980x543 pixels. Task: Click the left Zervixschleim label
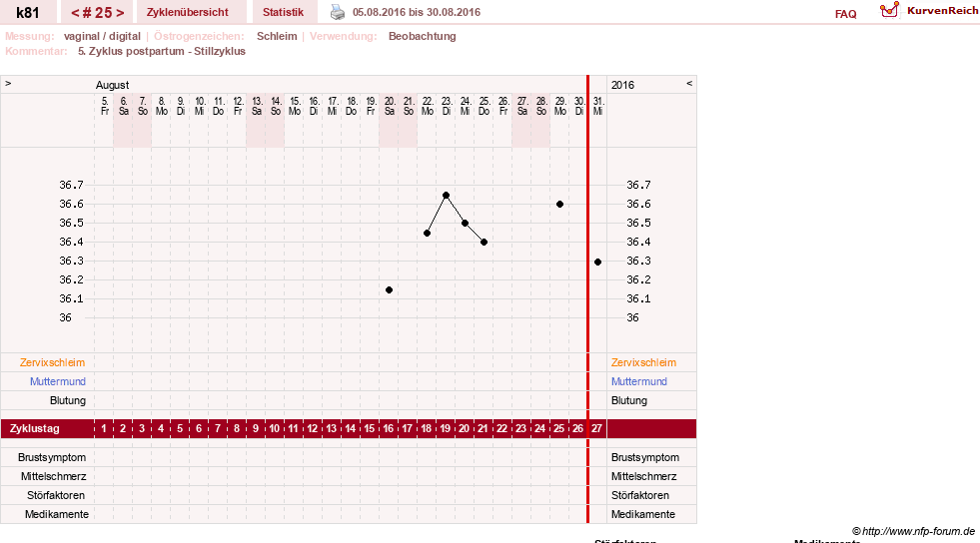coord(52,362)
